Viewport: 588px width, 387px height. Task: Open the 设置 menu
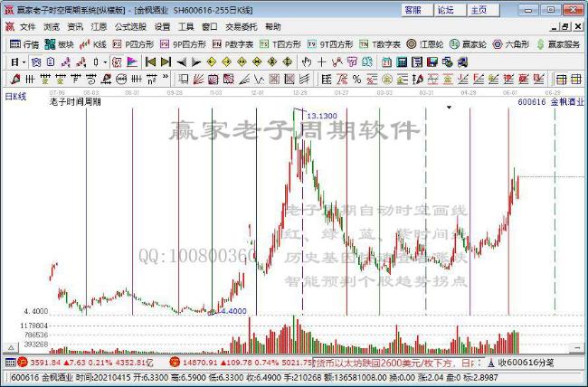point(162,27)
